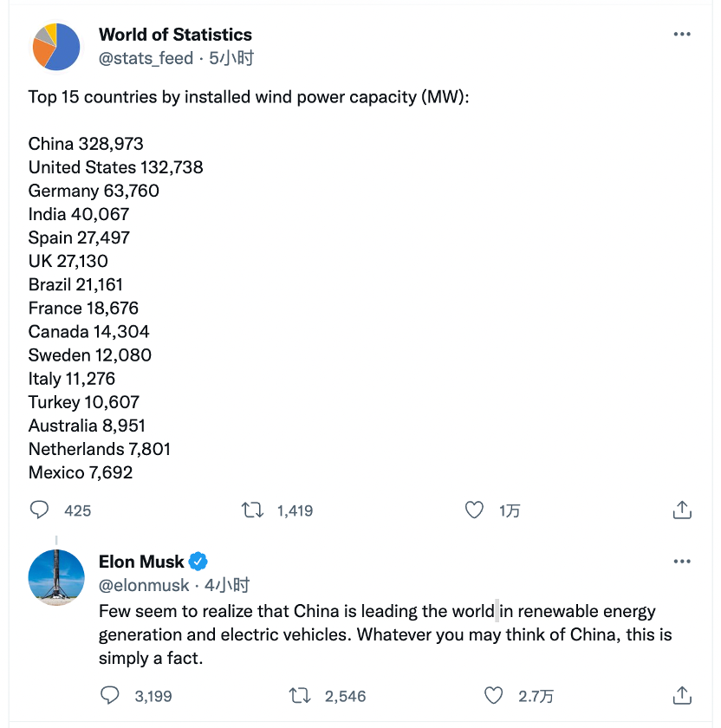Open share options for the statistics tweet

tap(682, 510)
